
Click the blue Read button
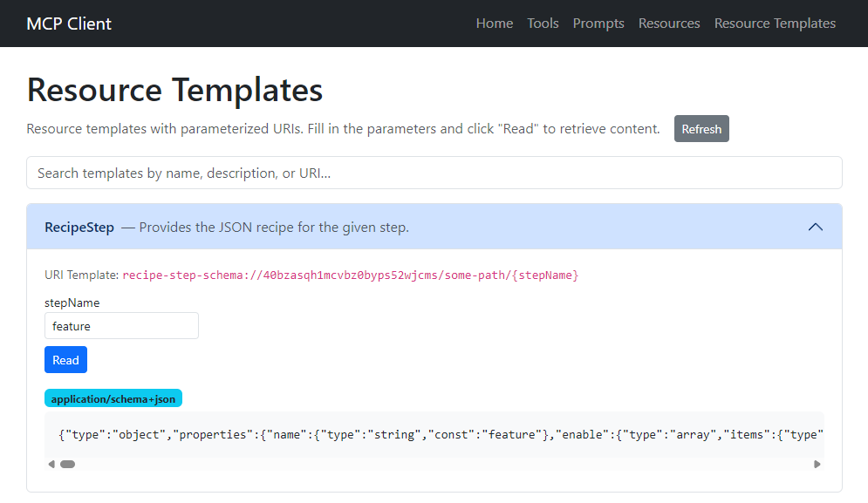[x=66, y=360]
